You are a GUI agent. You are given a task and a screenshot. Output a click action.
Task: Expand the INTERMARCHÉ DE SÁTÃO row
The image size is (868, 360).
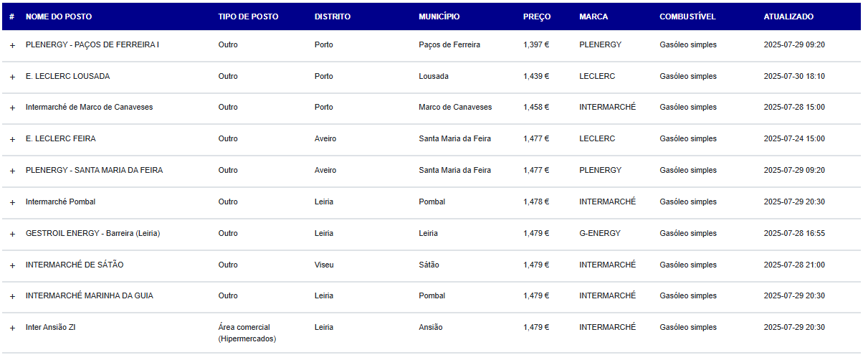12,265
